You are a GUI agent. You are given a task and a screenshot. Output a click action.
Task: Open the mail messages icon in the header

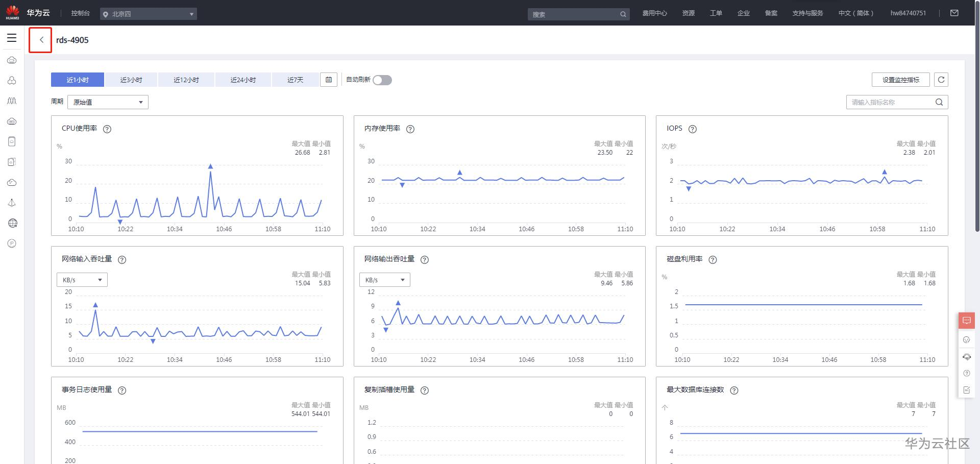(954, 13)
